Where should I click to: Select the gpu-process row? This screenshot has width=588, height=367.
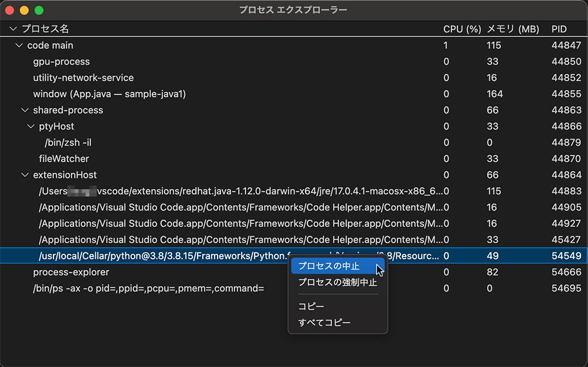61,62
